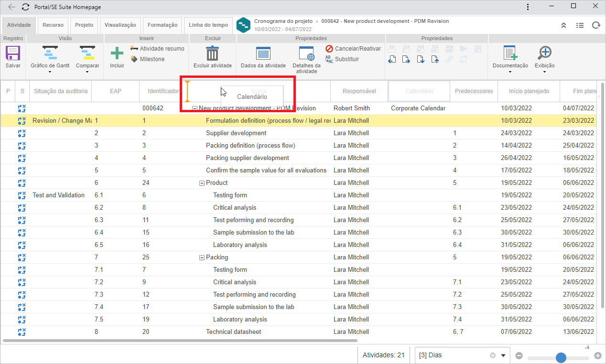Switch to the Linha do tempo tab

click(x=208, y=25)
